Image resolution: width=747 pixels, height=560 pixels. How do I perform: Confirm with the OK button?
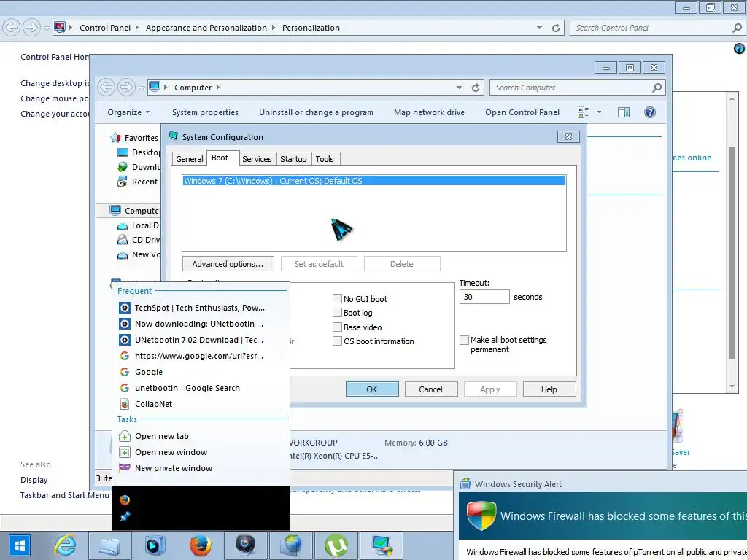(x=371, y=389)
